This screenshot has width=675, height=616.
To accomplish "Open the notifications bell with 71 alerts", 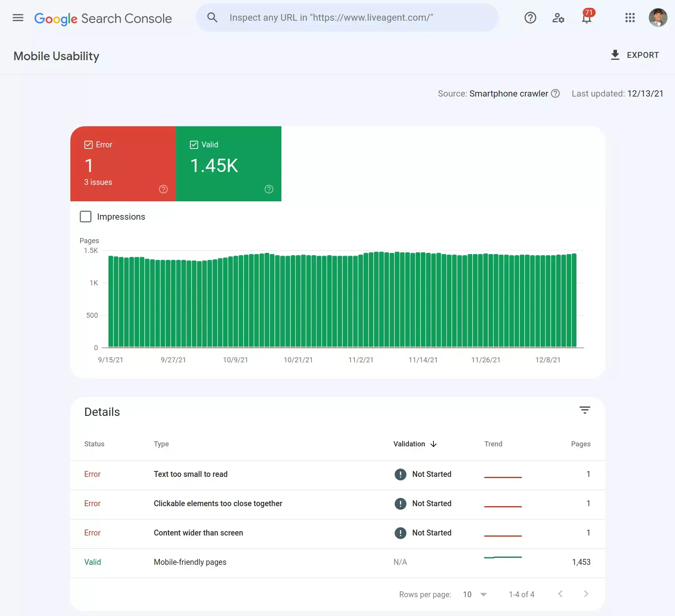I will 586,19.
